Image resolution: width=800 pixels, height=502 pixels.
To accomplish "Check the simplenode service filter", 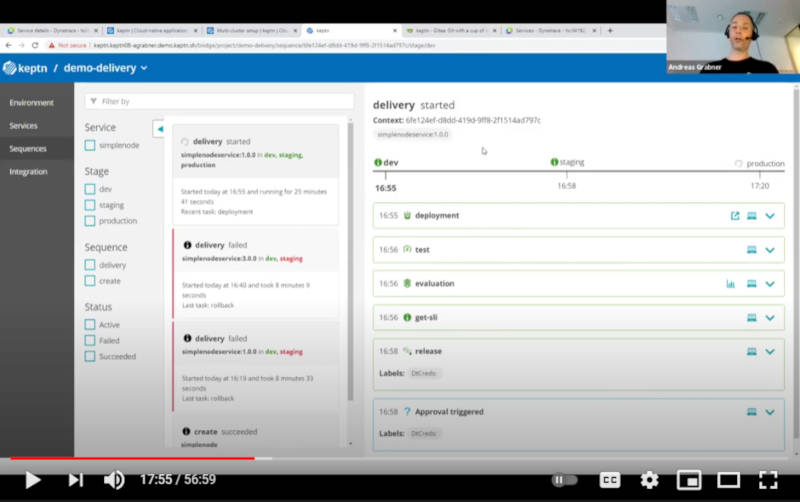I will click(x=90, y=145).
